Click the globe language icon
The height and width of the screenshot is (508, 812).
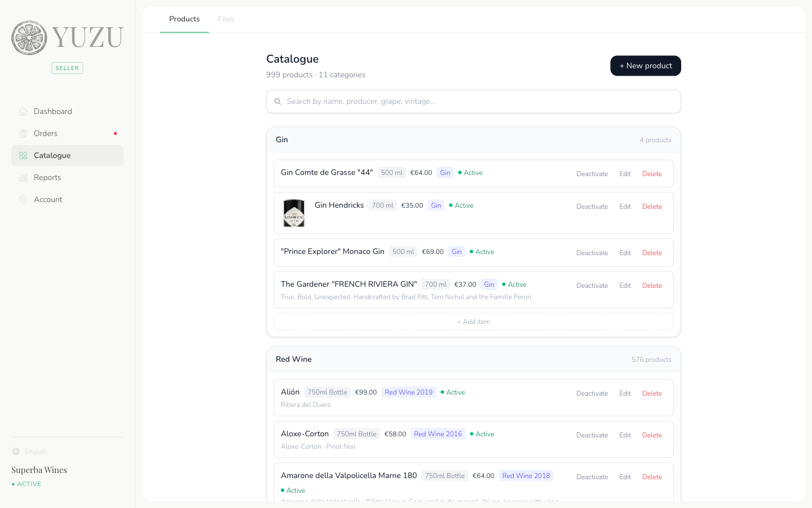[x=16, y=452]
